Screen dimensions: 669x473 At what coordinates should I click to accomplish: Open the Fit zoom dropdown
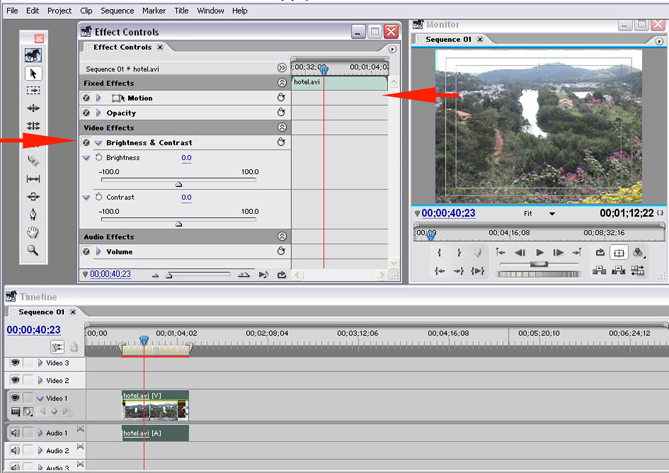click(x=551, y=213)
